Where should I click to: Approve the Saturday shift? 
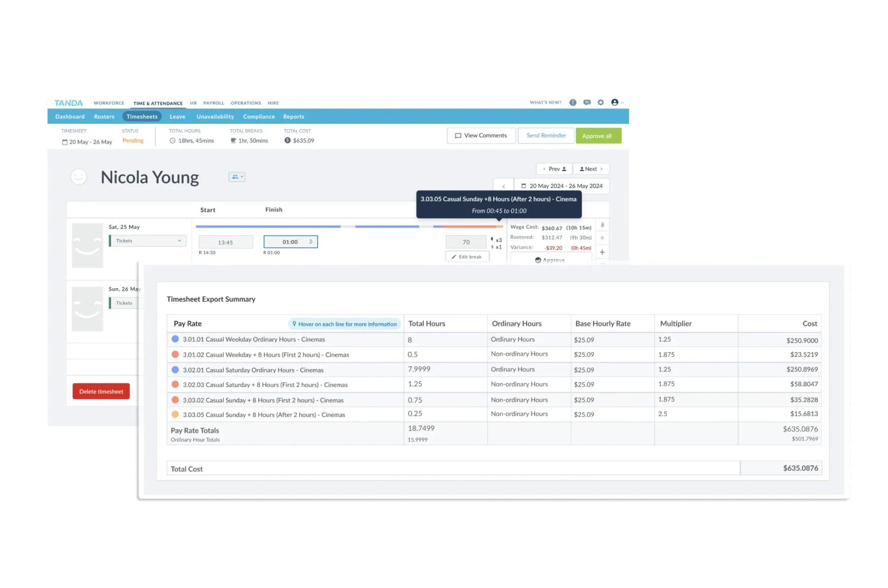pos(551,260)
